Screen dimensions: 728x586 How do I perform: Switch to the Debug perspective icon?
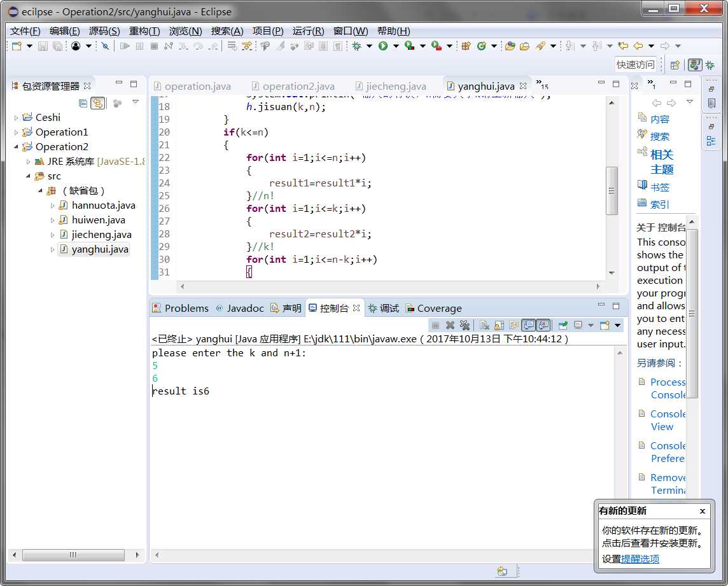[710, 65]
